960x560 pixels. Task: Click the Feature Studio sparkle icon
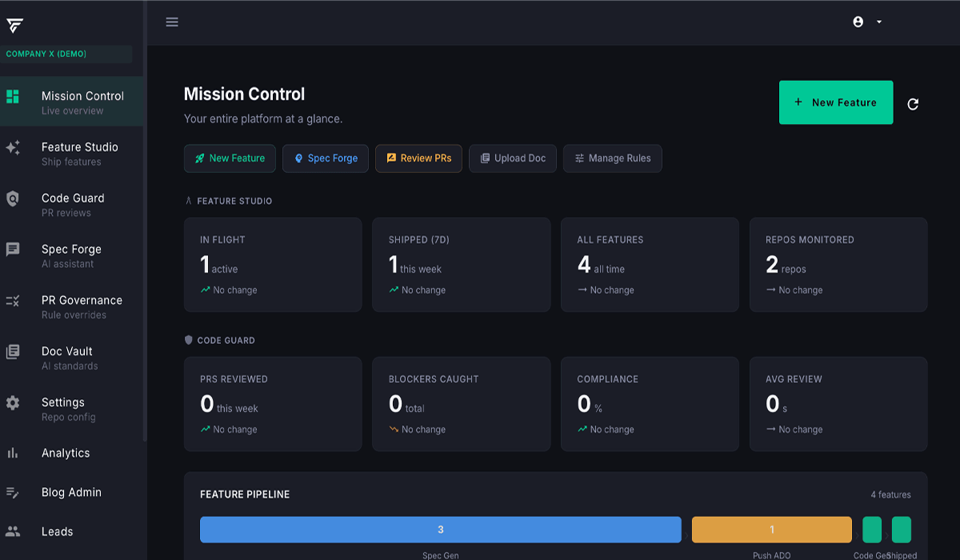coord(13,148)
